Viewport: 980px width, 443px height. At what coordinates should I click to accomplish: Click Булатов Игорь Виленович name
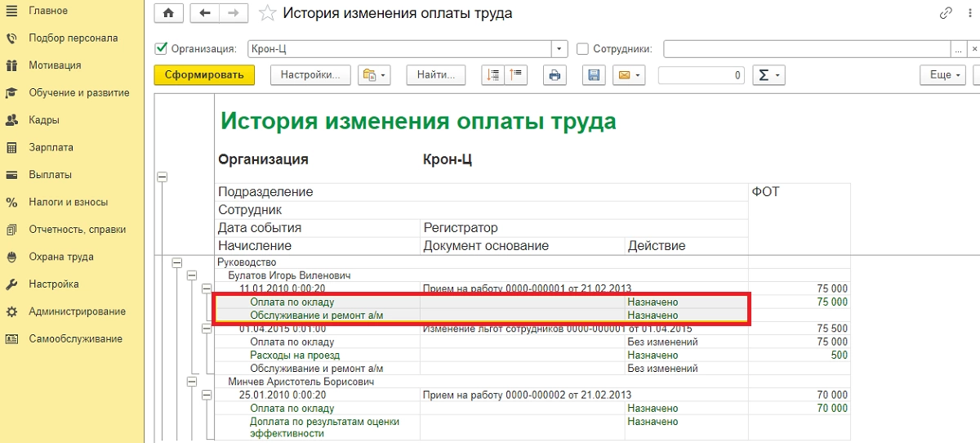point(289,275)
